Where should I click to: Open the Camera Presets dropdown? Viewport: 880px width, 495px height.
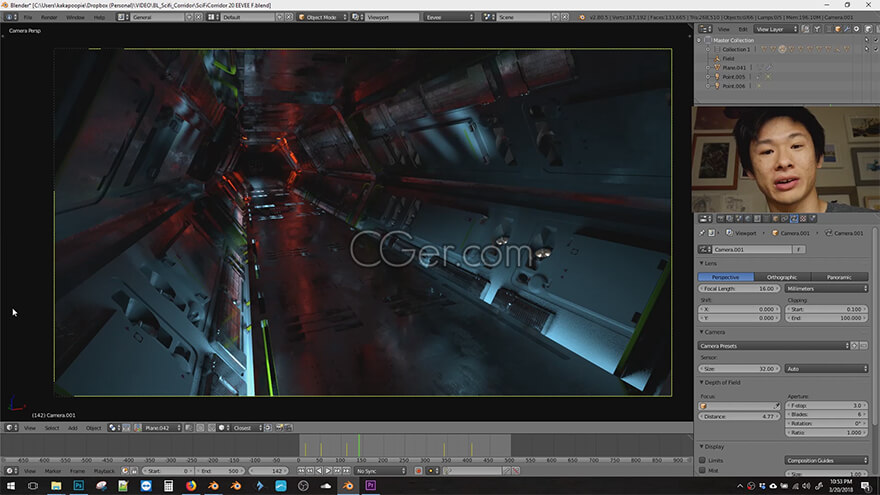click(774, 346)
